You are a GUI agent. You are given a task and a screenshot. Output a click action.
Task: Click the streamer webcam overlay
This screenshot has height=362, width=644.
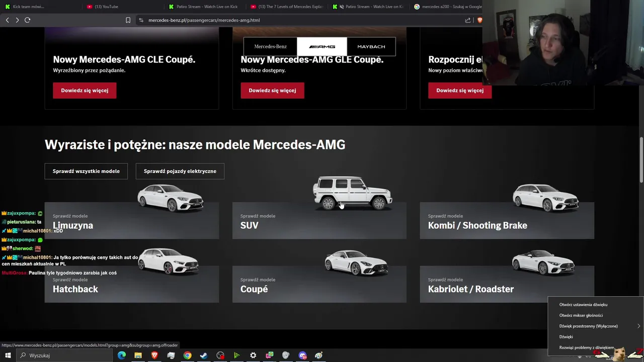pos(563,43)
